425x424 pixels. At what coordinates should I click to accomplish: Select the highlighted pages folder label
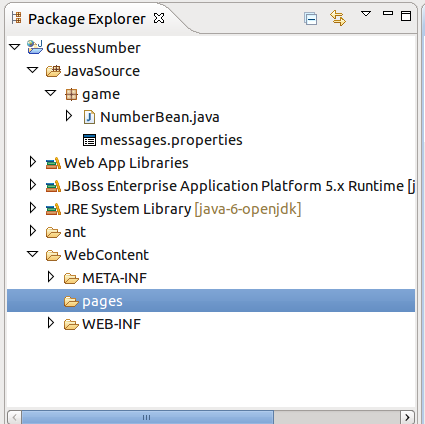[x=102, y=302]
